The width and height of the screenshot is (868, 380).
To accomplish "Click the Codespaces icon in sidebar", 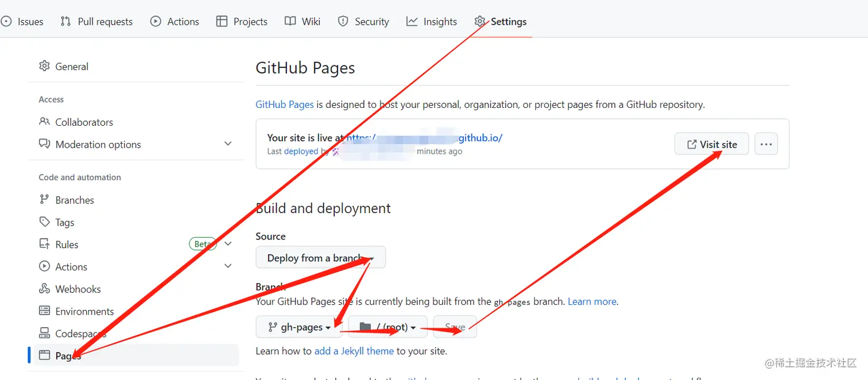I will point(44,333).
